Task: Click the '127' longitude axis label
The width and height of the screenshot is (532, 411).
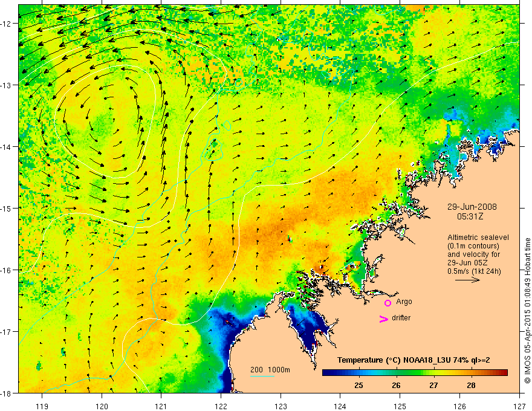Action: [x=519, y=406]
